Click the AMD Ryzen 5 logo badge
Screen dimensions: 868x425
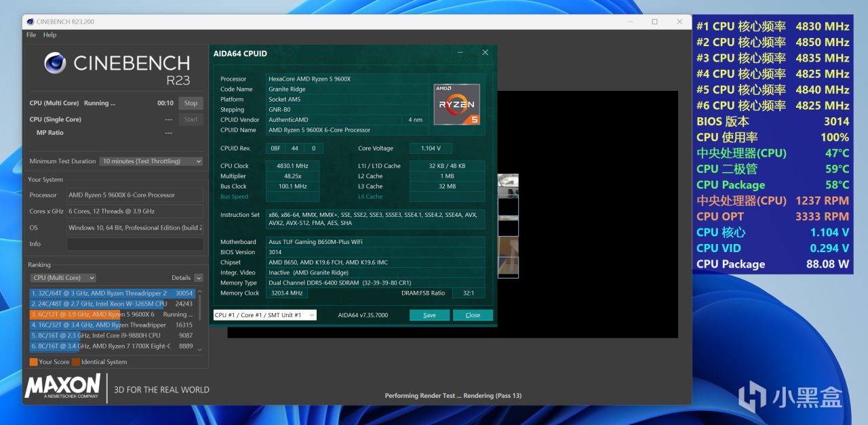(x=457, y=104)
